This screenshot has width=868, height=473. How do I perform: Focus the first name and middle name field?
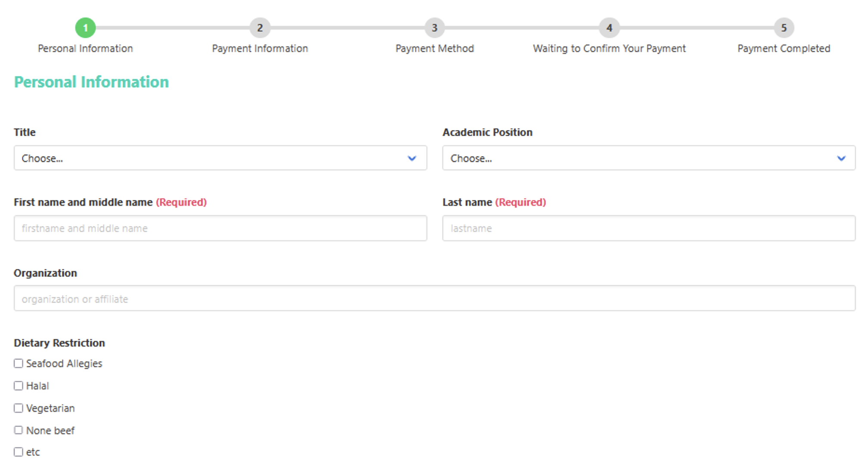point(220,228)
